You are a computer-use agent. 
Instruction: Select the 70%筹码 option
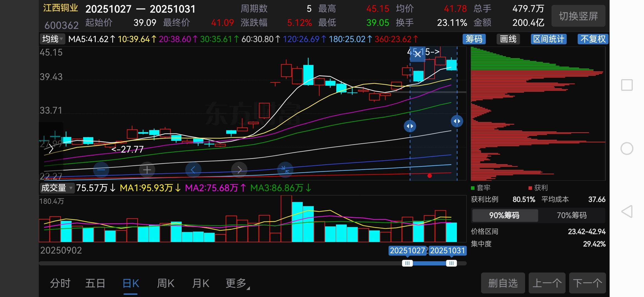pos(572,215)
